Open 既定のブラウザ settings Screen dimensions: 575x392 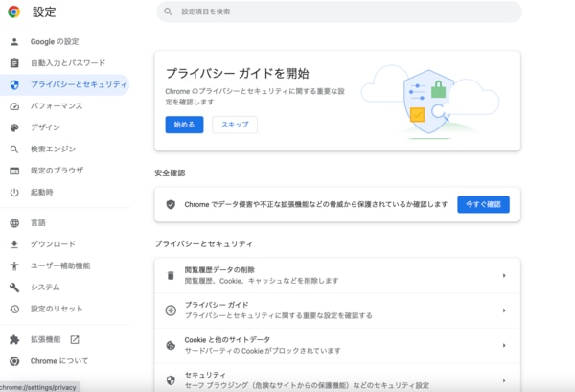tap(57, 171)
